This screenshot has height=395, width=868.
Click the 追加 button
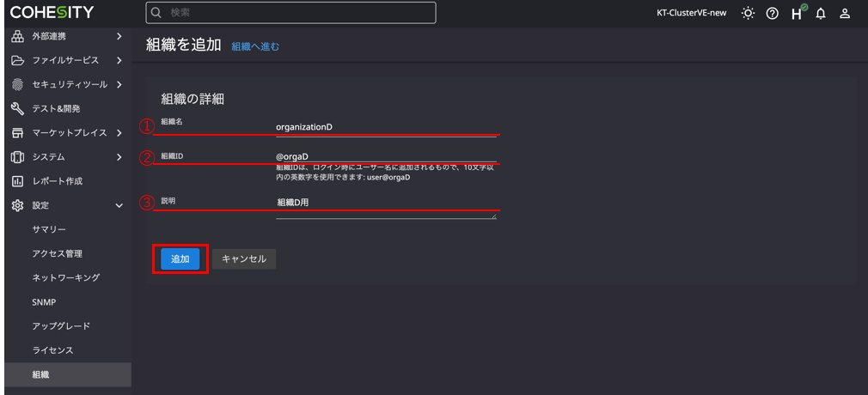(180, 259)
